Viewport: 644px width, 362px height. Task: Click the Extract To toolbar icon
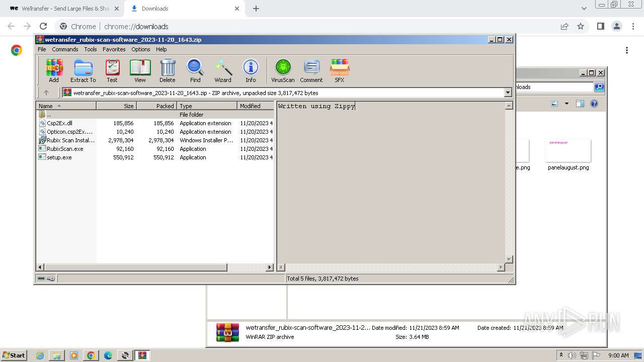pos(83,70)
